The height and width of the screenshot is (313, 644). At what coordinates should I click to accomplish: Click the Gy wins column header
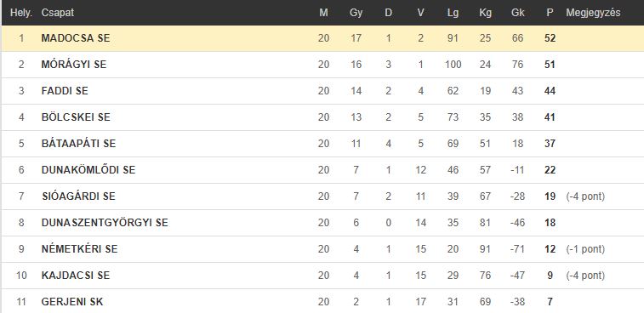click(356, 13)
